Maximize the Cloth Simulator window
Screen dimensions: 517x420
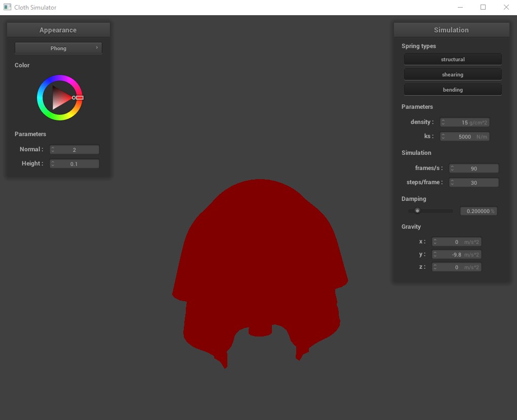click(483, 7)
